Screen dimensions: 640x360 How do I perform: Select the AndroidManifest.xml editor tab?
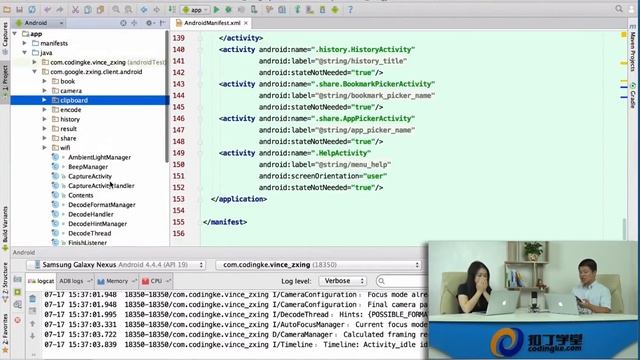211,23
